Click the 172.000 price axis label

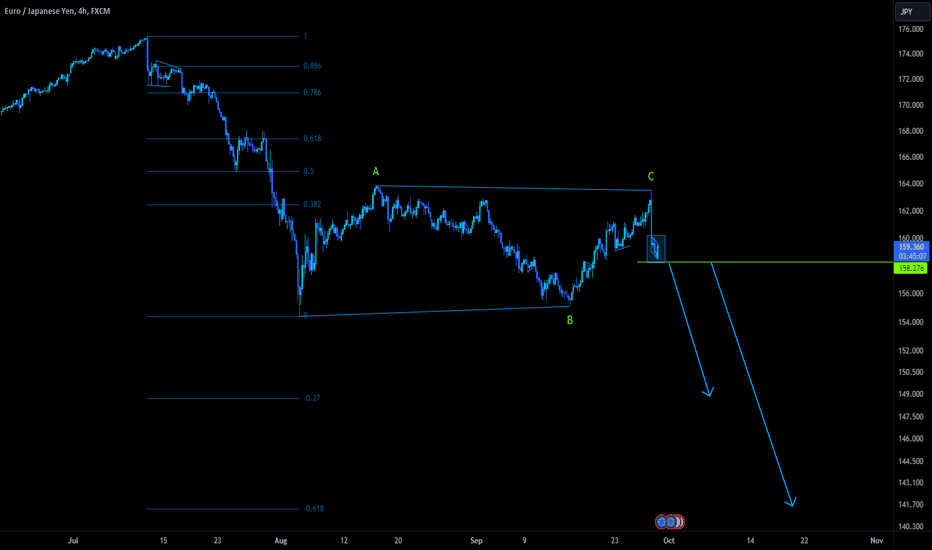pyautogui.click(x=911, y=79)
